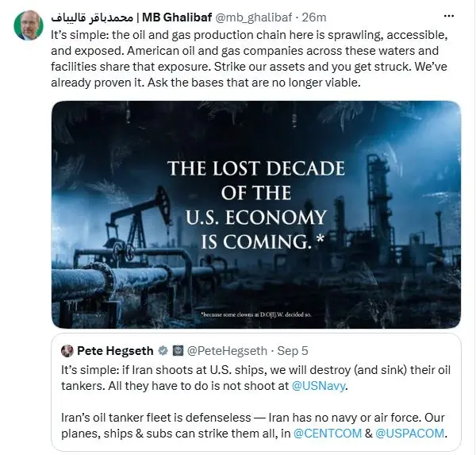Open the @PeteHegseth handle
The image size is (476, 455).
[227, 351]
